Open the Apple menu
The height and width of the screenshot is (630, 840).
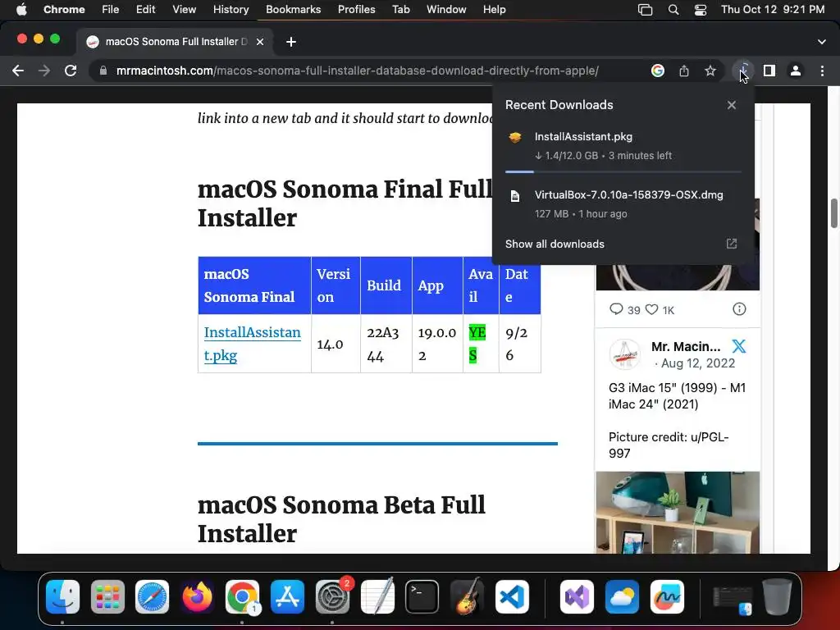pos(21,10)
